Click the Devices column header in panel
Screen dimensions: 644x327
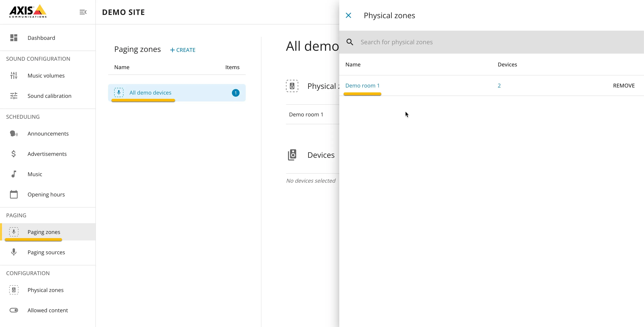coord(507,64)
